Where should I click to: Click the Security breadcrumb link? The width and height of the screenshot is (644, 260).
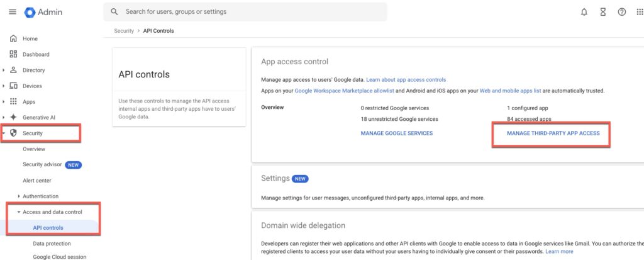click(x=124, y=31)
